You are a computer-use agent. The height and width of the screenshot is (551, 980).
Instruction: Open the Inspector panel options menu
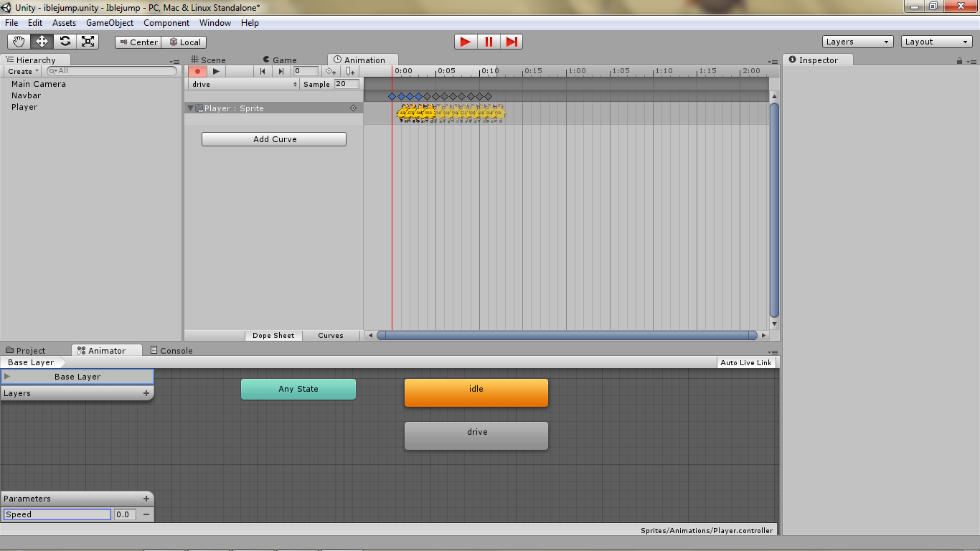coord(970,61)
